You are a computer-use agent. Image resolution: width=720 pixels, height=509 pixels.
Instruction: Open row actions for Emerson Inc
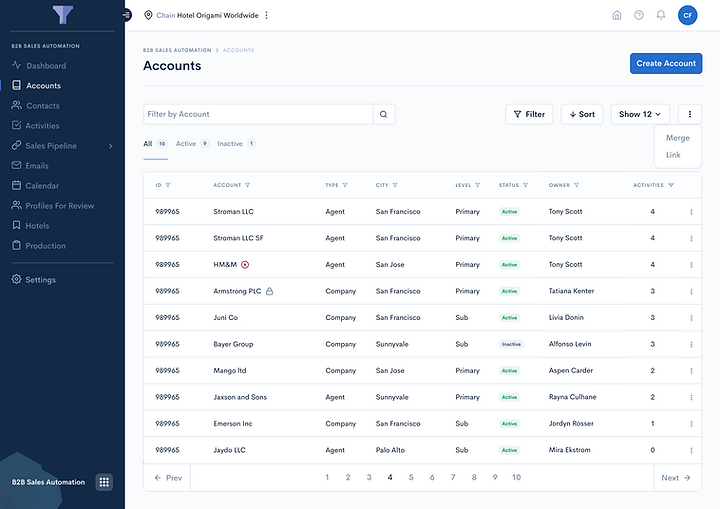tap(691, 424)
